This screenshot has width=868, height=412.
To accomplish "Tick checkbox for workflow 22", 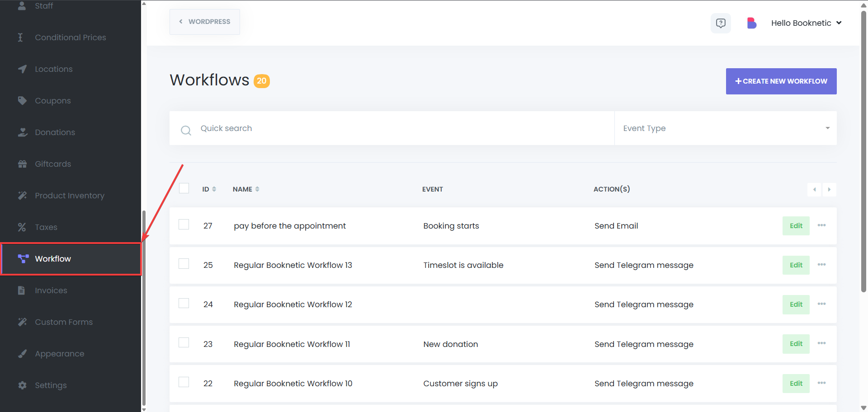I will pyautogui.click(x=184, y=382).
